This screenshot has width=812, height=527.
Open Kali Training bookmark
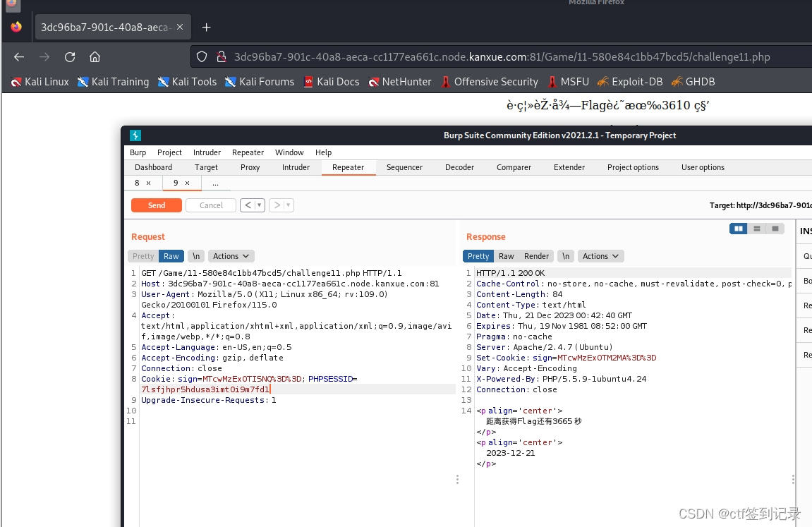click(113, 82)
